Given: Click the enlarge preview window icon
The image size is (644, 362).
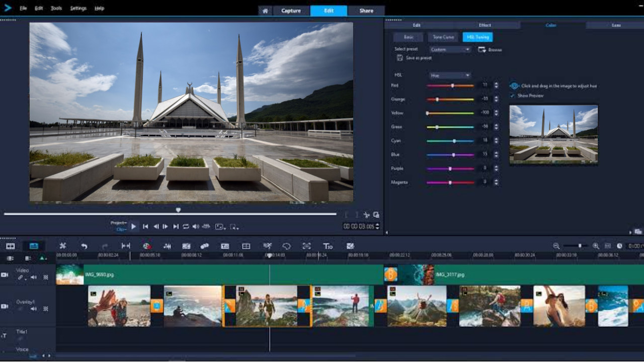Looking at the screenshot, I should tap(376, 215).
